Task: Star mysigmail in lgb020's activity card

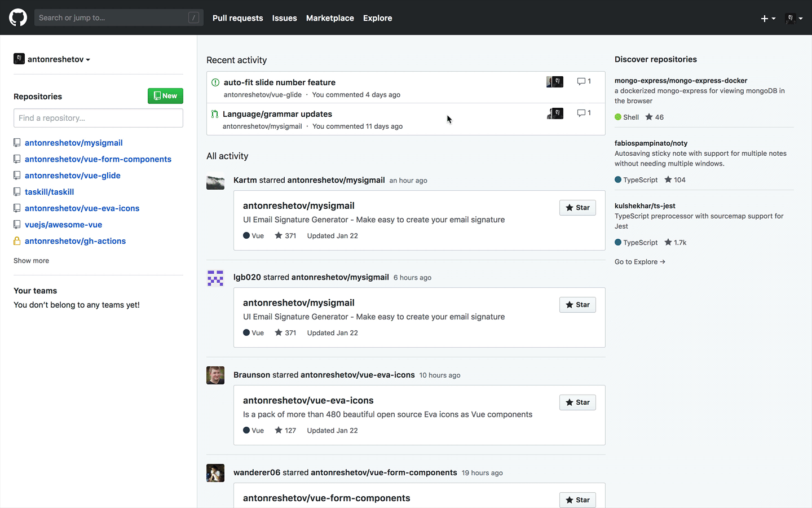Action: [577, 305]
